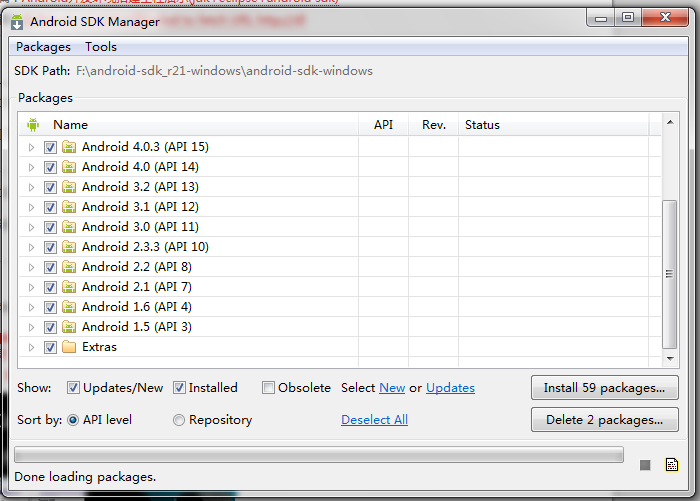Click the Select New link
Viewport: 700px width, 501px height.
(x=392, y=388)
